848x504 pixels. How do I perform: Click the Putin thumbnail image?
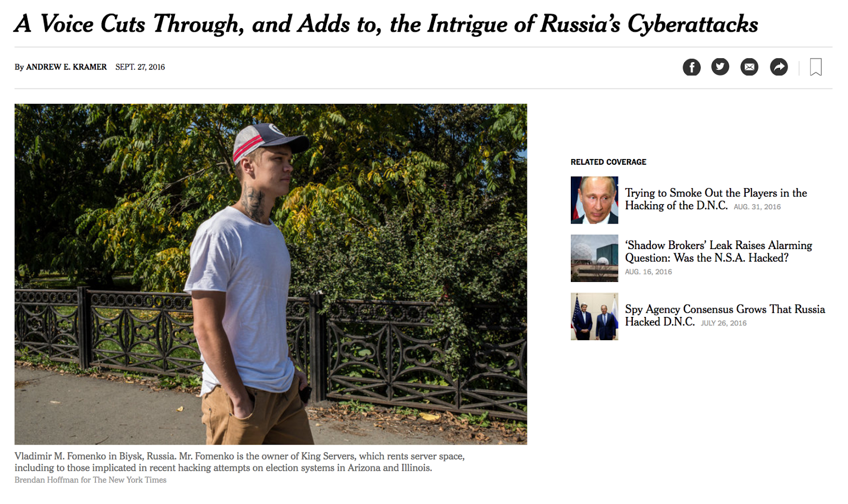coord(594,200)
